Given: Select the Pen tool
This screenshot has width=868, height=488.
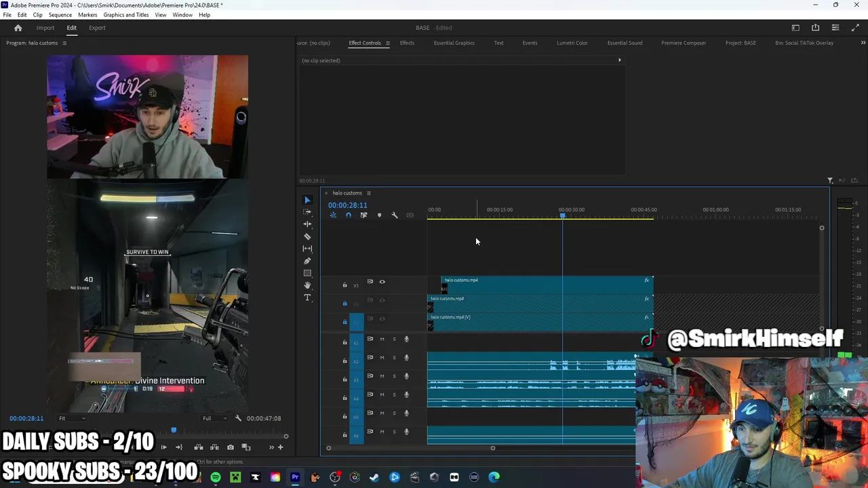Looking at the screenshot, I should pyautogui.click(x=307, y=261).
